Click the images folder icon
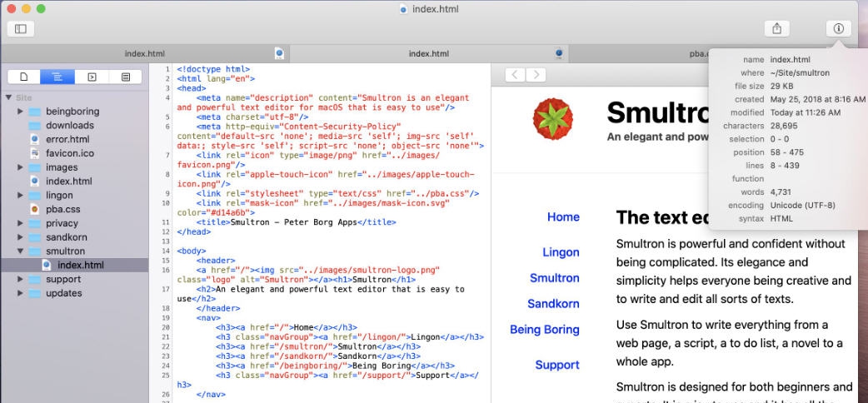Viewport: 868px width, 403px height. point(35,167)
